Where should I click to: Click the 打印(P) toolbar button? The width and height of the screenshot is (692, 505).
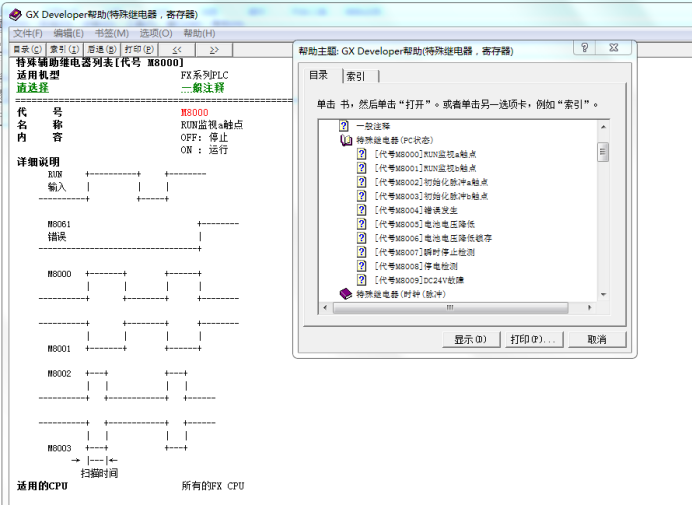(x=139, y=49)
